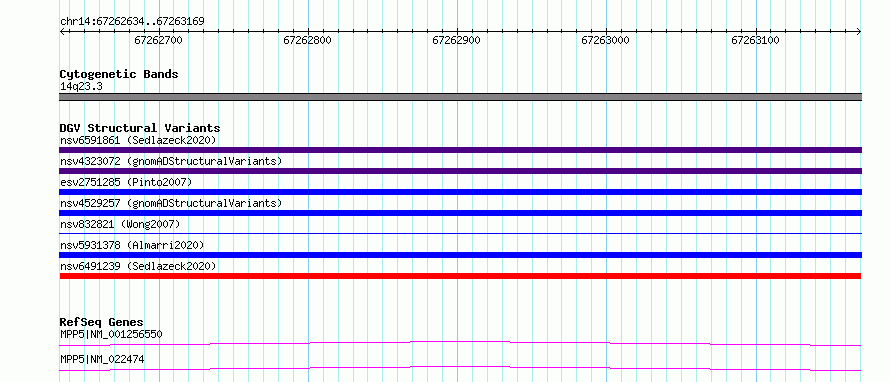Click the magenta intron line of MPP5|NM_022474
The width and height of the screenshot is (890, 382).
(x=460, y=368)
